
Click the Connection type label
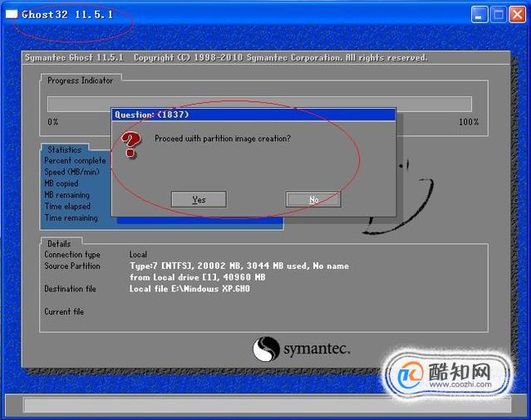(72, 254)
